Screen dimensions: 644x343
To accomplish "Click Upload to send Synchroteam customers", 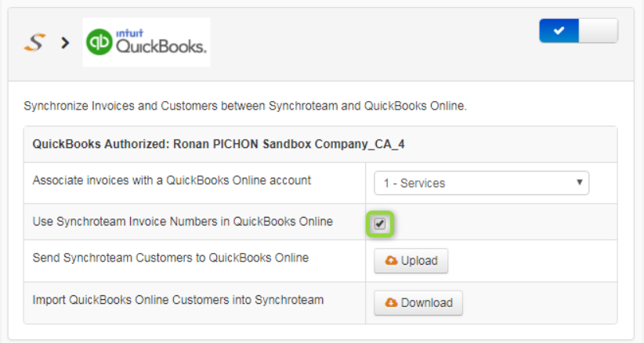I will pyautogui.click(x=411, y=261).
